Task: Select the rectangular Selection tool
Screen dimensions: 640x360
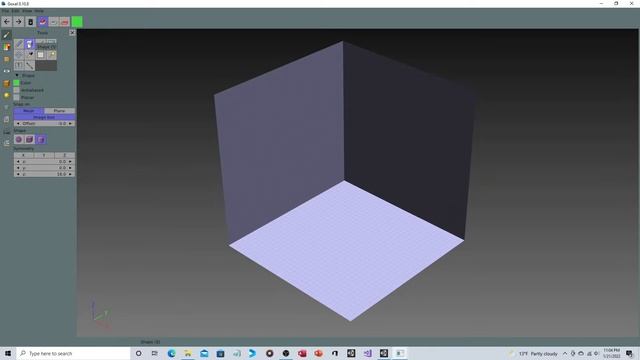Action: tap(40, 55)
